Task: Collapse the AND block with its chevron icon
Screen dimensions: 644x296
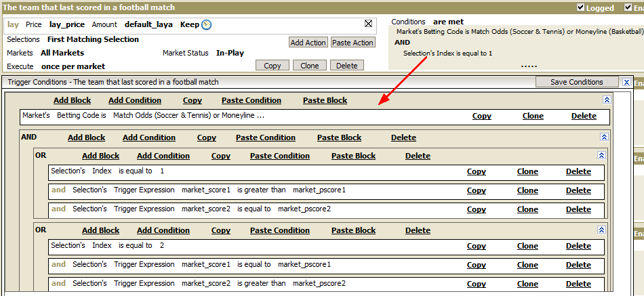Action: point(604,137)
